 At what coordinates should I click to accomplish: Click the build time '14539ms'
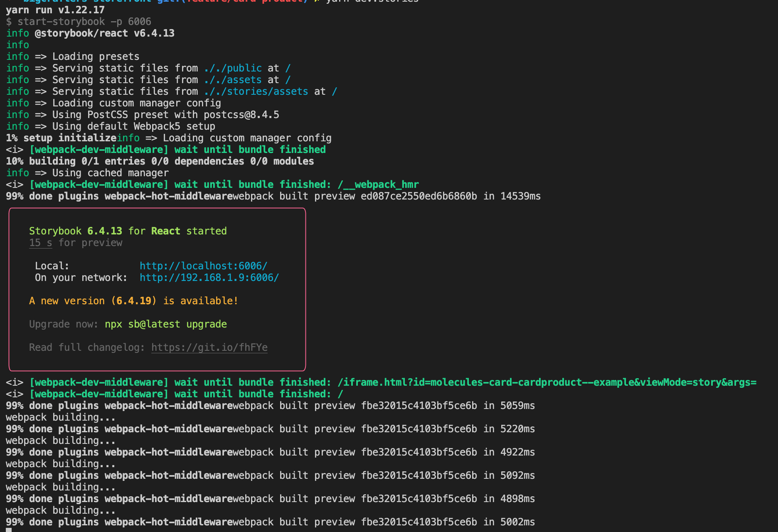[521, 196]
